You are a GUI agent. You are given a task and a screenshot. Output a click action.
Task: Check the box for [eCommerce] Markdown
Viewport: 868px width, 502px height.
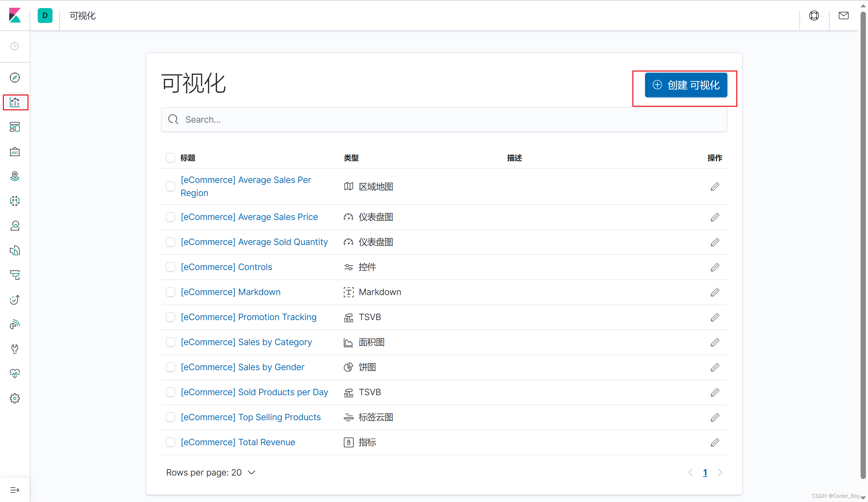[170, 292]
